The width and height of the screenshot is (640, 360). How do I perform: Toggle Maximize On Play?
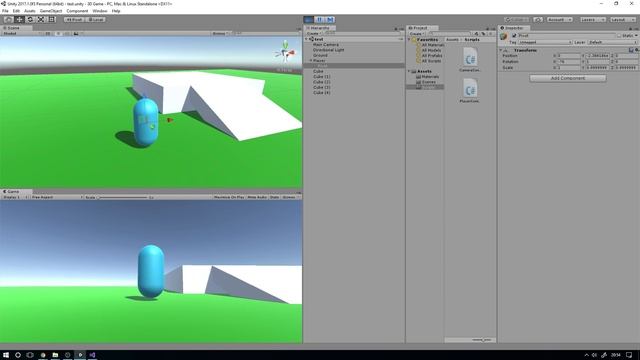click(x=229, y=197)
